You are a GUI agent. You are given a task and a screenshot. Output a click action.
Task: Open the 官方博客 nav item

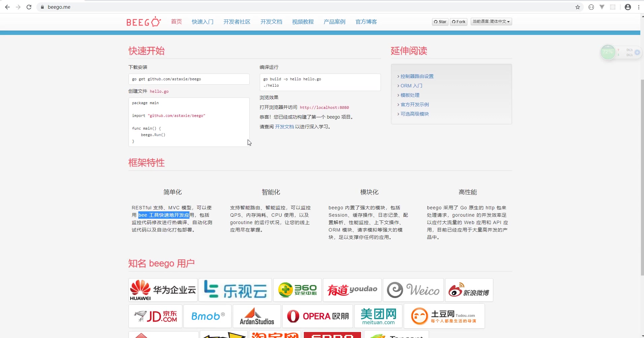tap(366, 22)
